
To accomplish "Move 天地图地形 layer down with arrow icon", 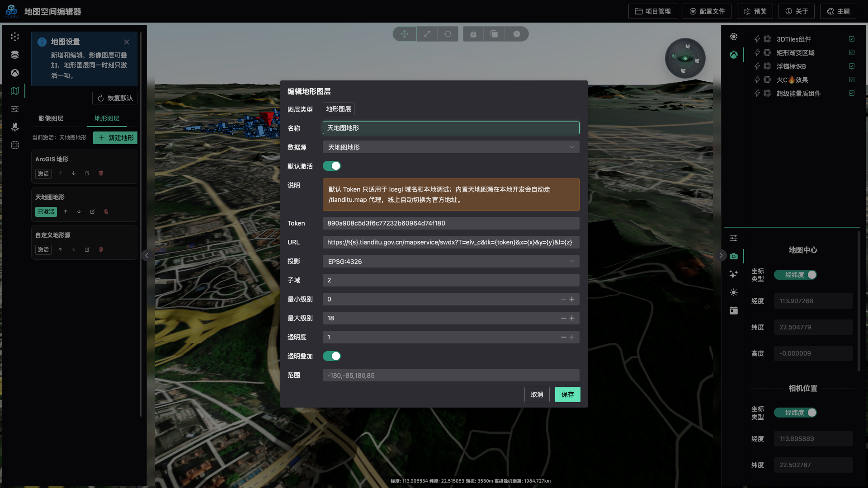I will tap(79, 211).
